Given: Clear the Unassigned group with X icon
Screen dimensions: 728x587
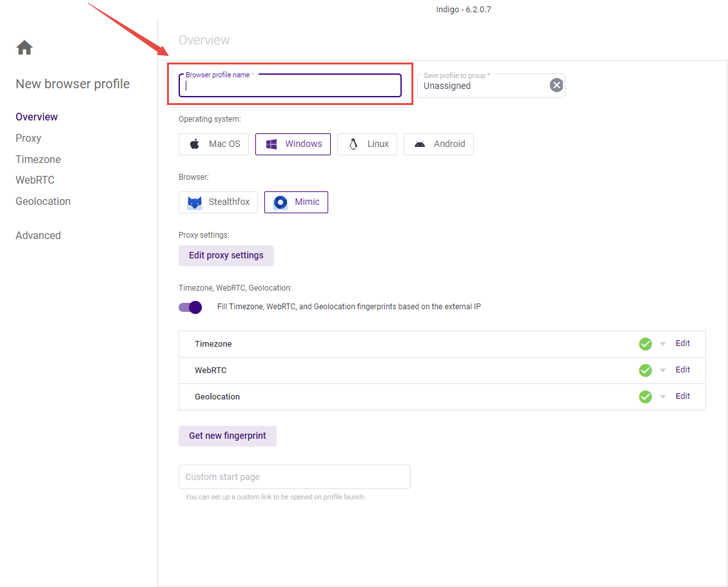Looking at the screenshot, I should tap(556, 85).
